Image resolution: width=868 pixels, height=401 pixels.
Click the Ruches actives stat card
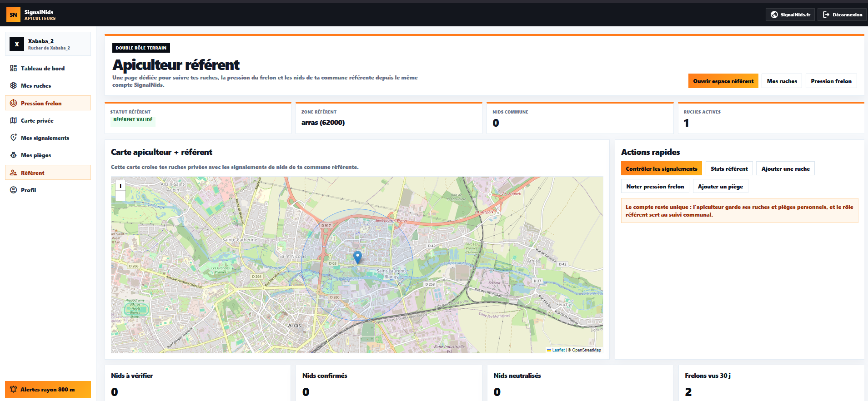pyautogui.click(x=771, y=118)
